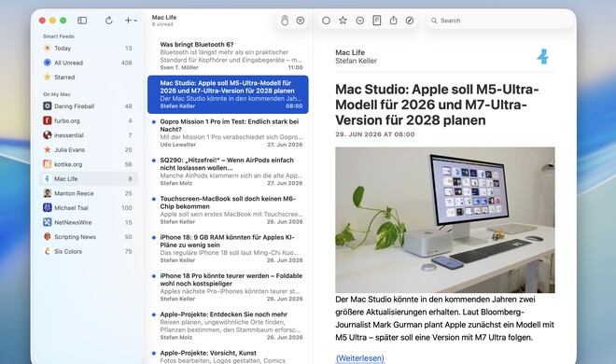Open the Michael Tsai feed
Viewport: 616px width, 364px height.
click(89, 208)
